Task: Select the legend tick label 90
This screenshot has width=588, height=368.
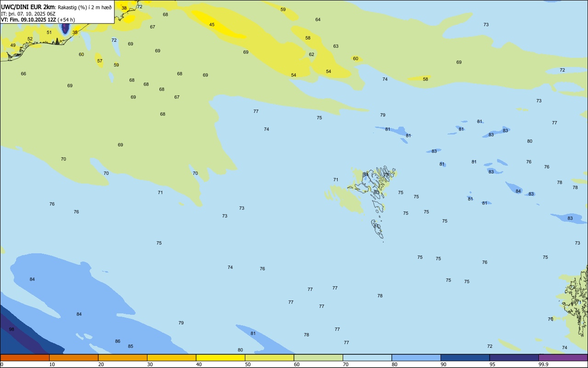Action: [444, 364]
